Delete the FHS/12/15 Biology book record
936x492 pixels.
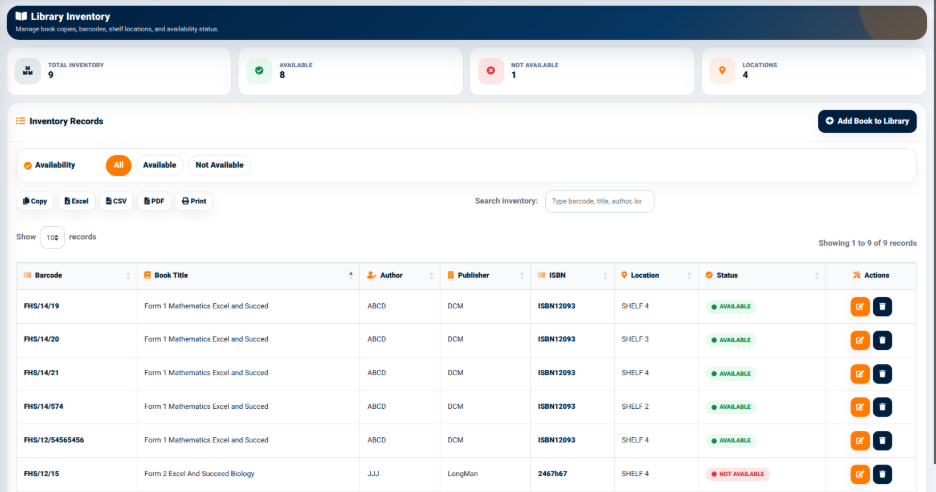(882, 474)
